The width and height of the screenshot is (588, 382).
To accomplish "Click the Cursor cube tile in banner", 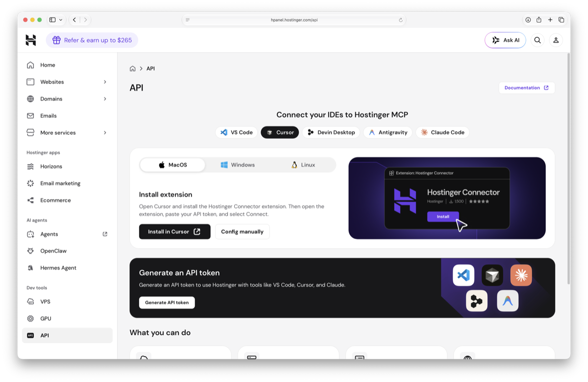I will pyautogui.click(x=492, y=275).
